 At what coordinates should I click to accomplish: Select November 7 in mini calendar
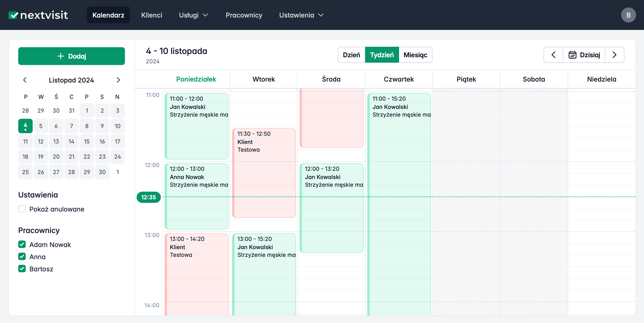[71, 126]
